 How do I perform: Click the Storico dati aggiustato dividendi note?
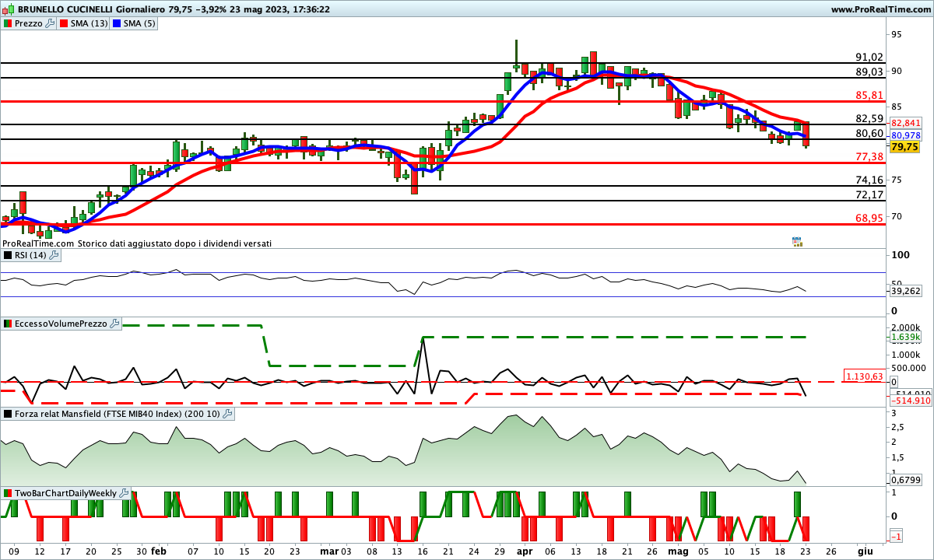pos(174,243)
